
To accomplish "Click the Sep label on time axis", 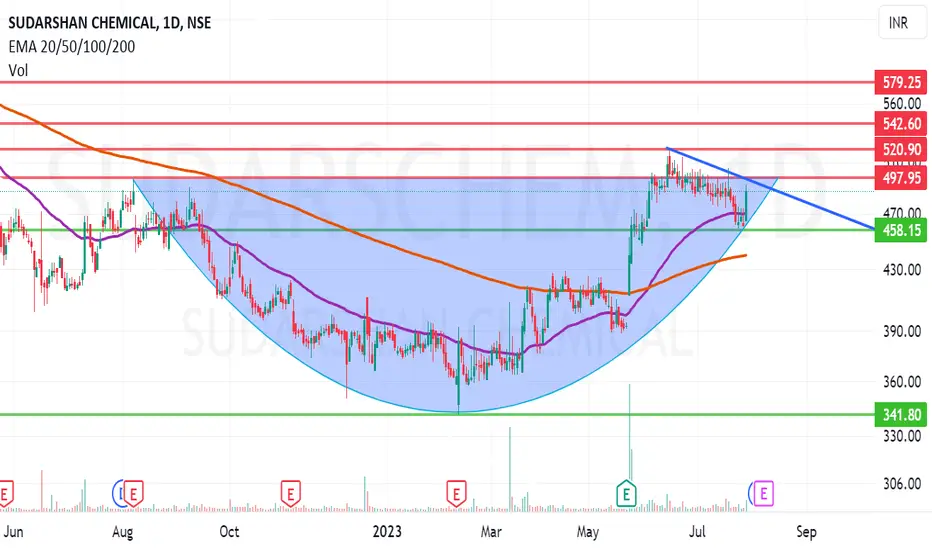I will tap(806, 531).
